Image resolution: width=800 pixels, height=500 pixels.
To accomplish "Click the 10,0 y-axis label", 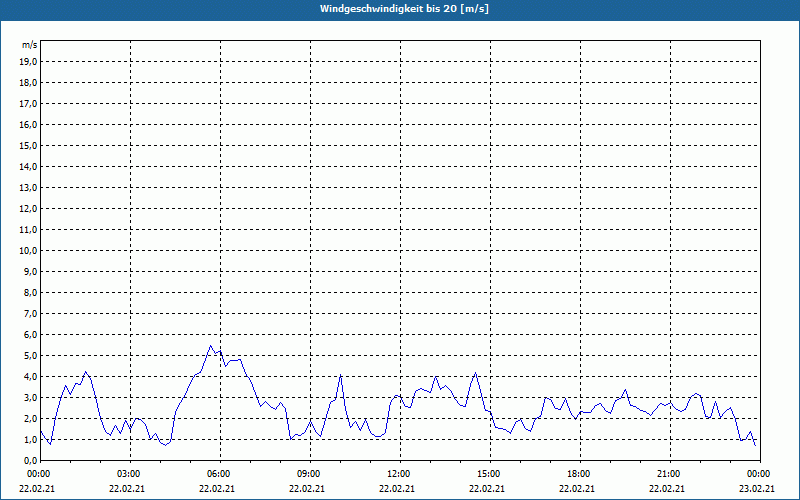I will click(28, 251).
